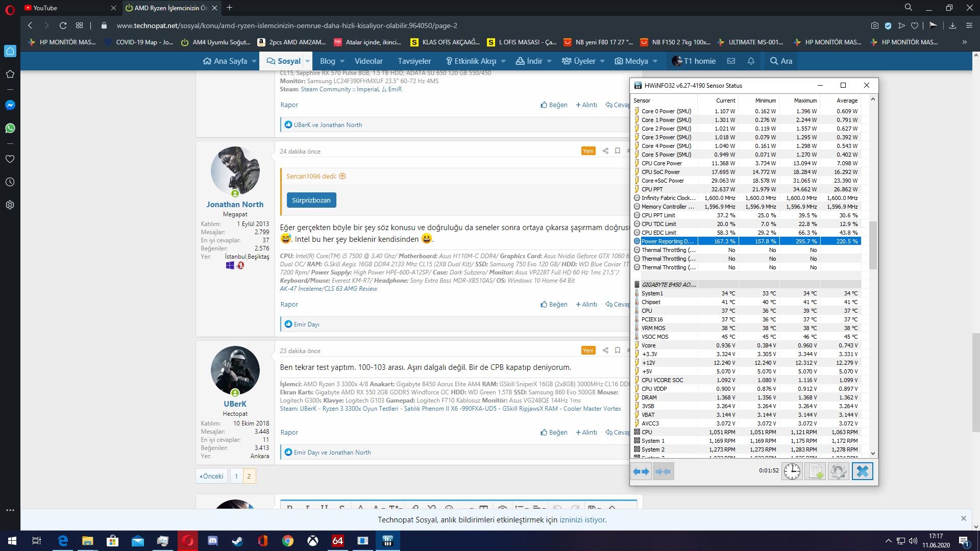The width and height of the screenshot is (980, 551).
Task: Share Jonathan North's post via share icon
Action: tap(605, 151)
